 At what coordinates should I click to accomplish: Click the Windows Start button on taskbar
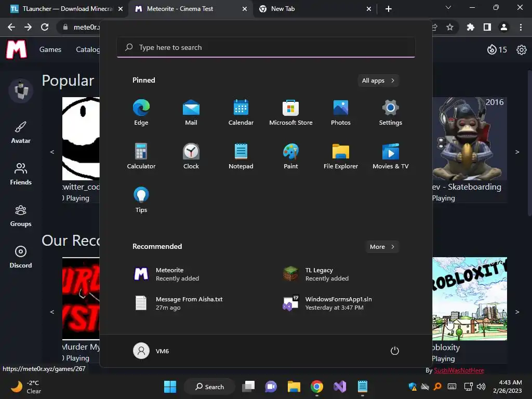[170, 387]
